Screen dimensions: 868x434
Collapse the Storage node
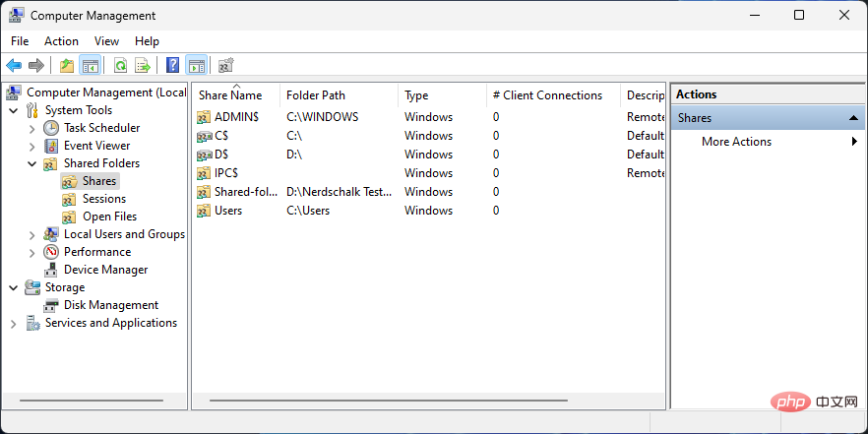pyautogui.click(x=14, y=287)
